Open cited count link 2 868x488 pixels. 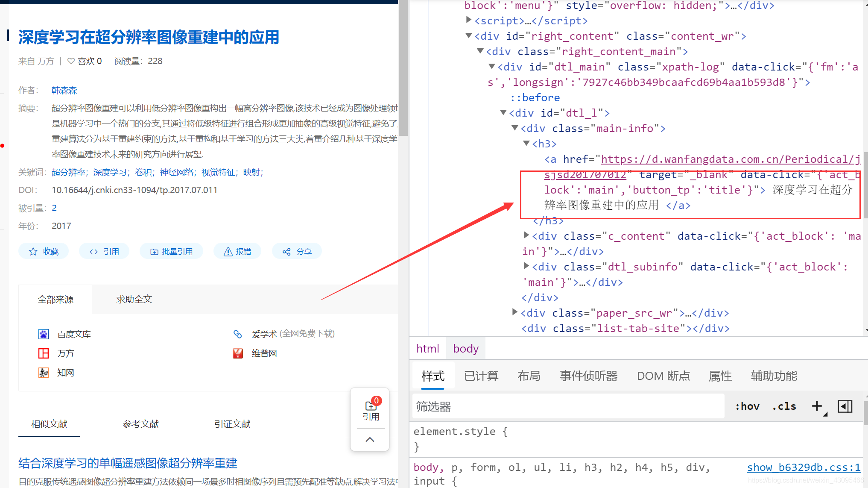point(54,208)
